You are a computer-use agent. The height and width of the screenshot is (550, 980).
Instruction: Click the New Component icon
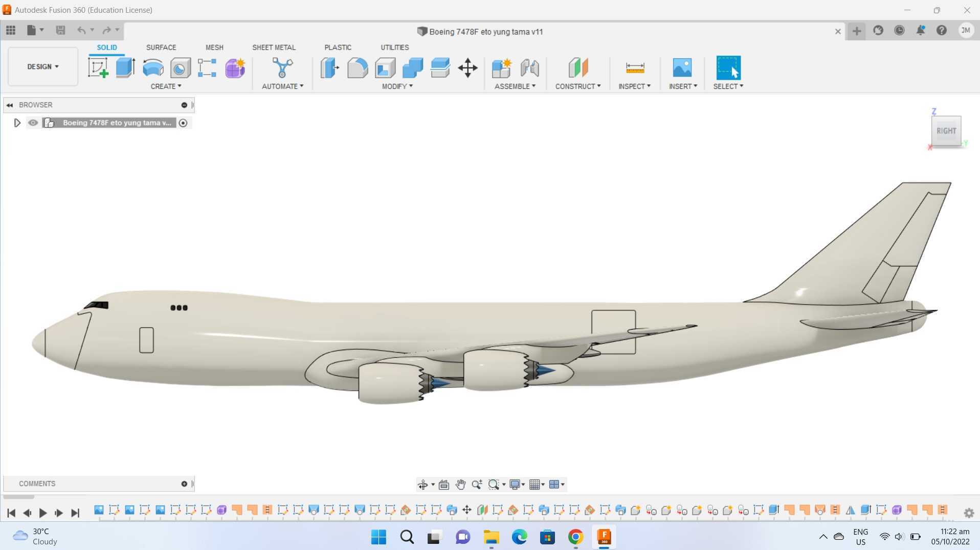pos(502,67)
